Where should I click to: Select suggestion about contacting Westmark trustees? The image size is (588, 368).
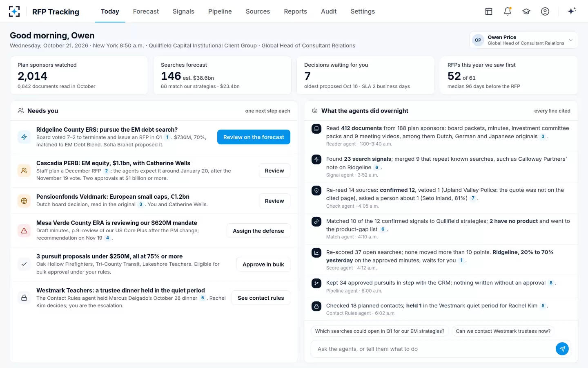click(503, 331)
